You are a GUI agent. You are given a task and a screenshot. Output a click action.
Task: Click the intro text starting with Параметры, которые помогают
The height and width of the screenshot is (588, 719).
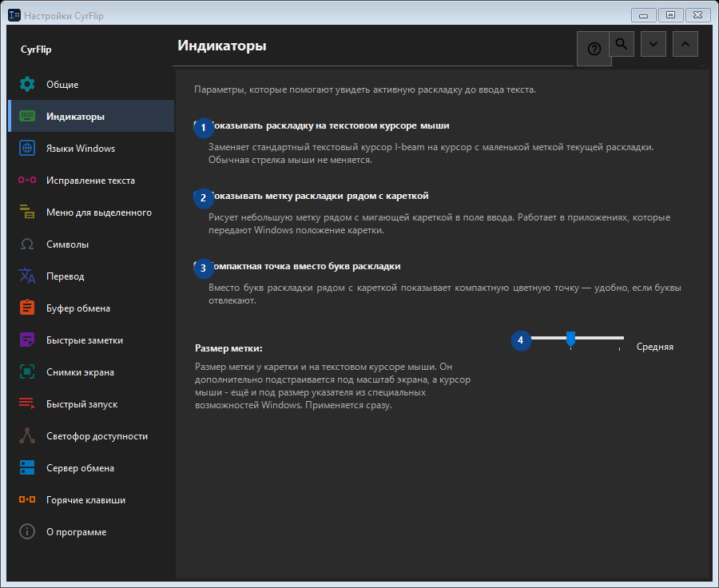coord(365,89)
